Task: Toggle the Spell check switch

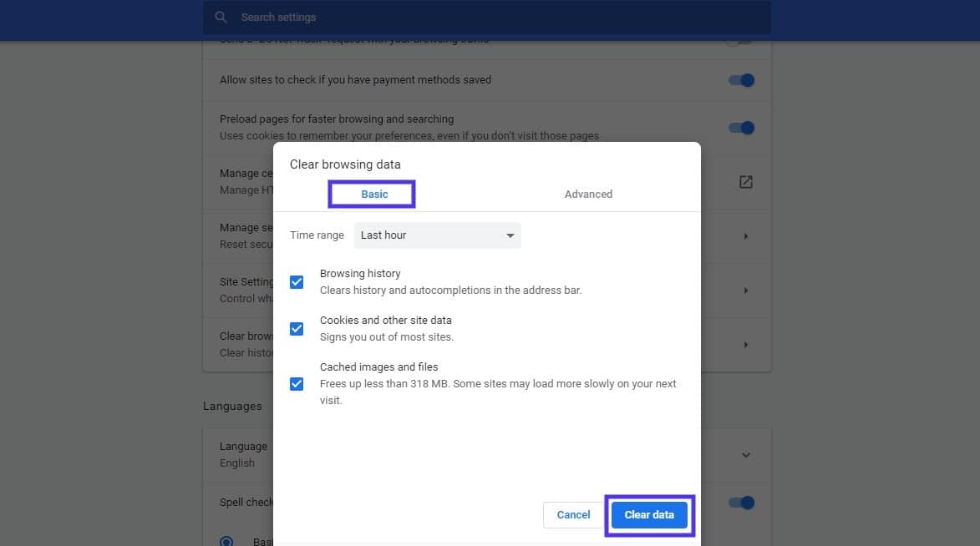Action: (x=740, y=502)
